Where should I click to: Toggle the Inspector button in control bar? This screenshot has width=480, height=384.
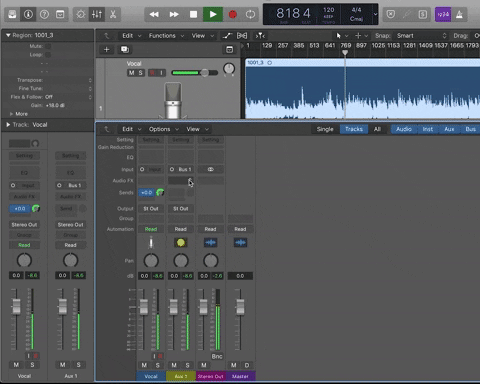(x=28, y=14)
